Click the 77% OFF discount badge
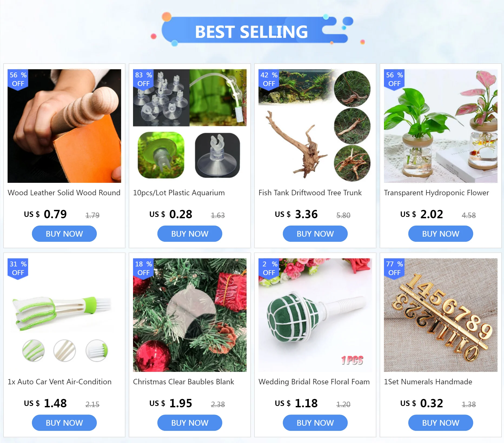The height and width of the screenshot is (443, 504). (x=394, y=269)
